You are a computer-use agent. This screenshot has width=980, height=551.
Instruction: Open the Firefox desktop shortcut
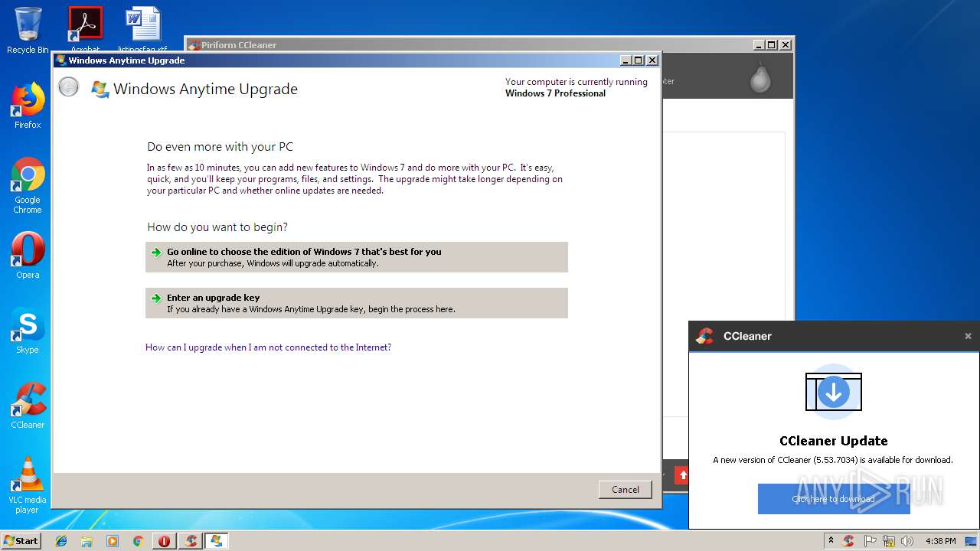[28, 106]
